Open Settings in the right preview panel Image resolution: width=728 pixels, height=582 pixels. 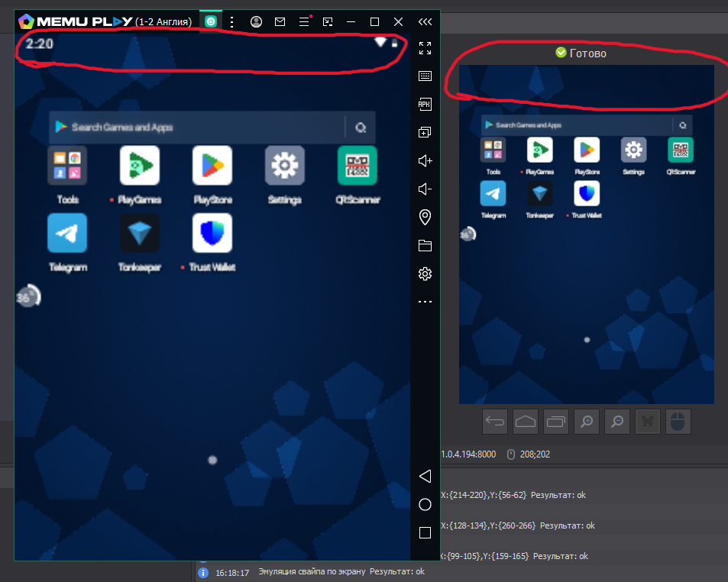coord(634,150)
